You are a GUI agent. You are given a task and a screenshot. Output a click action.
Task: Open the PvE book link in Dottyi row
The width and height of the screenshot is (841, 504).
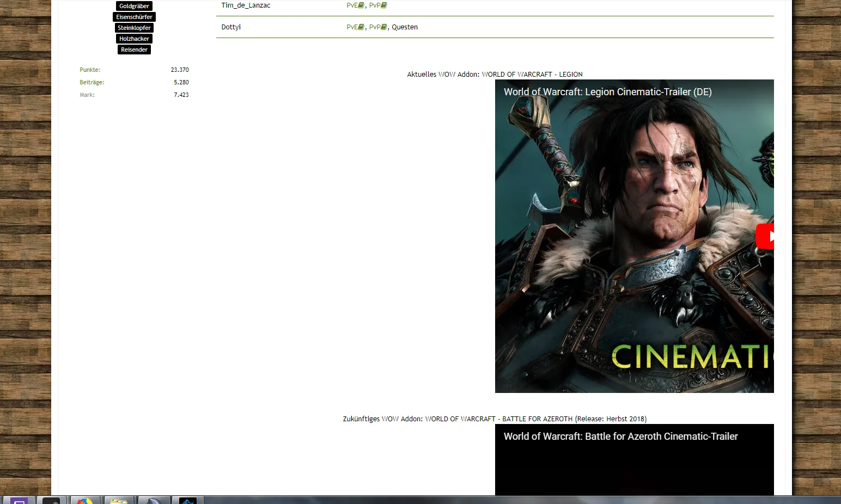[355, 27]
